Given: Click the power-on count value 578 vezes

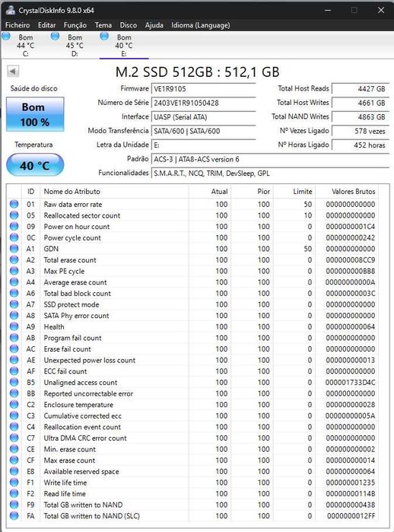Looking at the screenshot, I should (x=360, y=131).
